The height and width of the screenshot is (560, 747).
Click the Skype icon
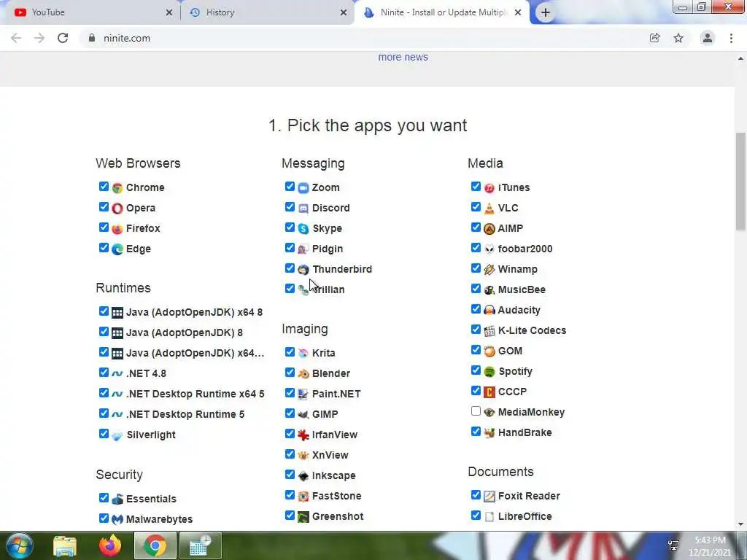303,228
